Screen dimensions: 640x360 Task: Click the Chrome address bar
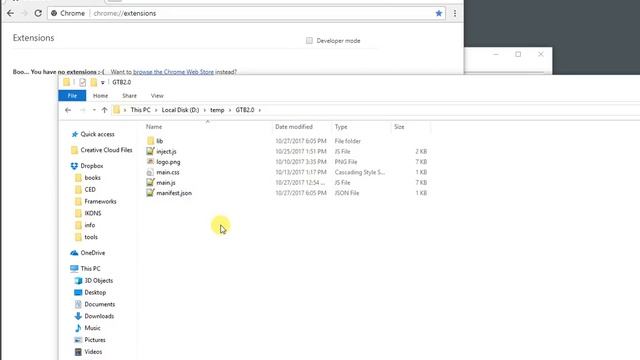(x=246, y=13)
